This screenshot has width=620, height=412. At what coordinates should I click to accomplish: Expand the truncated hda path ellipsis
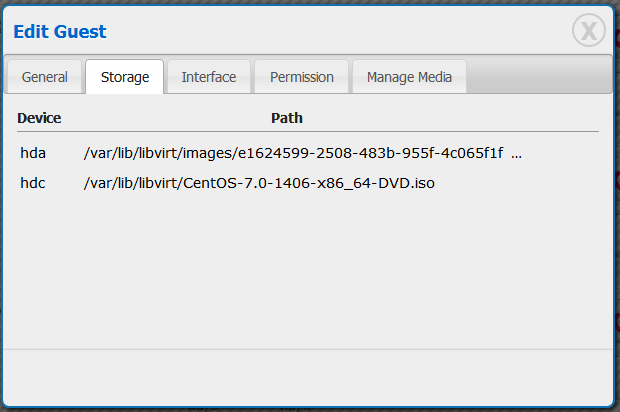point(516,154)
